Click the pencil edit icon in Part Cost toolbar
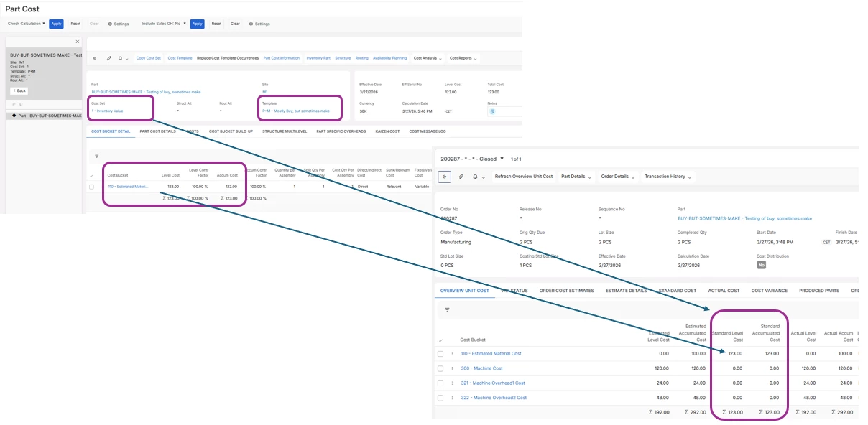Image resolution: width=868 pixels, height=425 pixels. click(109, 58)
